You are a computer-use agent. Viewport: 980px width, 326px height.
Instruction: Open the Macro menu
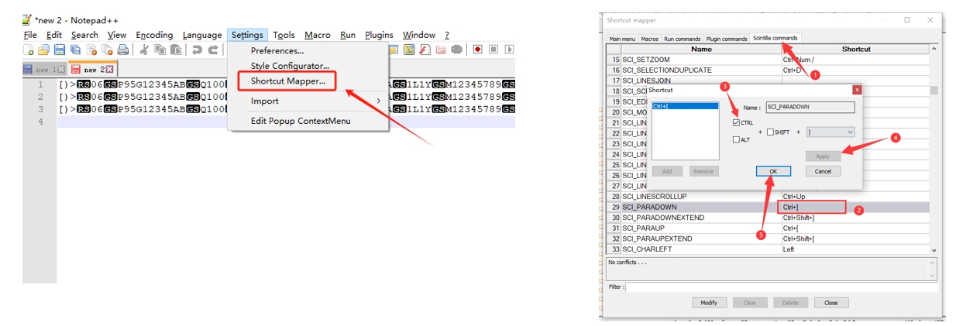318,35
